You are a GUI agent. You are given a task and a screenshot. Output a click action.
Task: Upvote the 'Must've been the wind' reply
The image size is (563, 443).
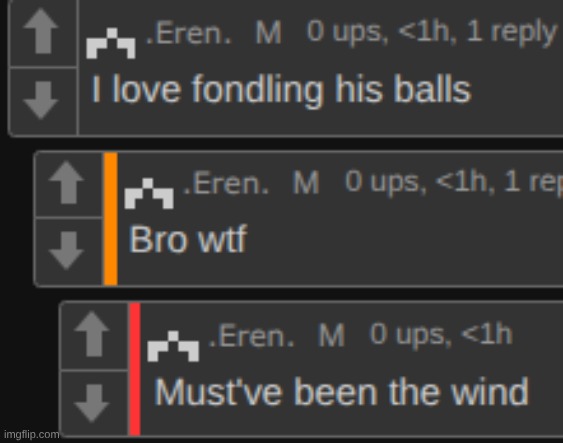tap(92, 334)
